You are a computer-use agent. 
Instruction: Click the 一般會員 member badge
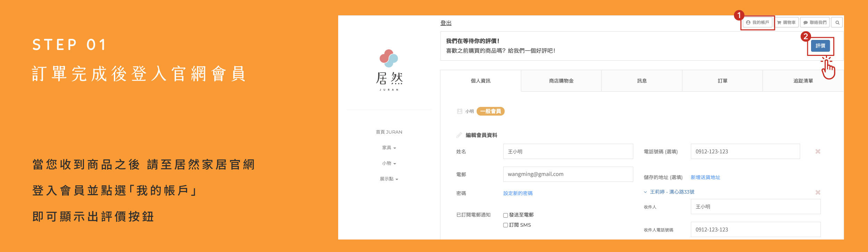click(x=491, y=111)
